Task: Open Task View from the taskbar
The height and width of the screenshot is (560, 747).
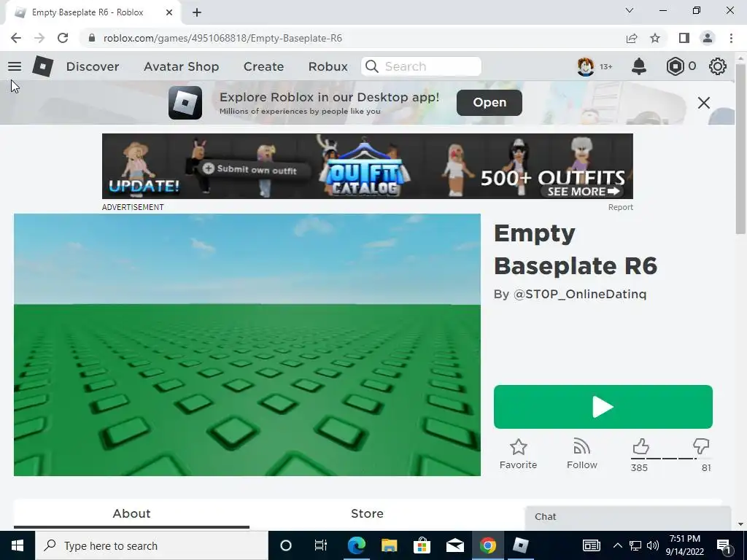Action: tap(321, 545)
